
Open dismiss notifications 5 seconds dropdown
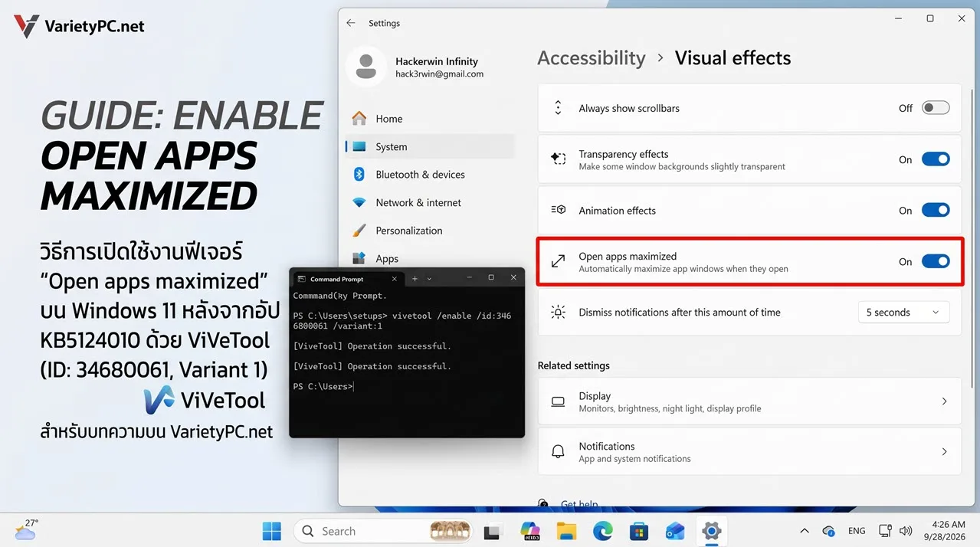(x=903, y=313)
